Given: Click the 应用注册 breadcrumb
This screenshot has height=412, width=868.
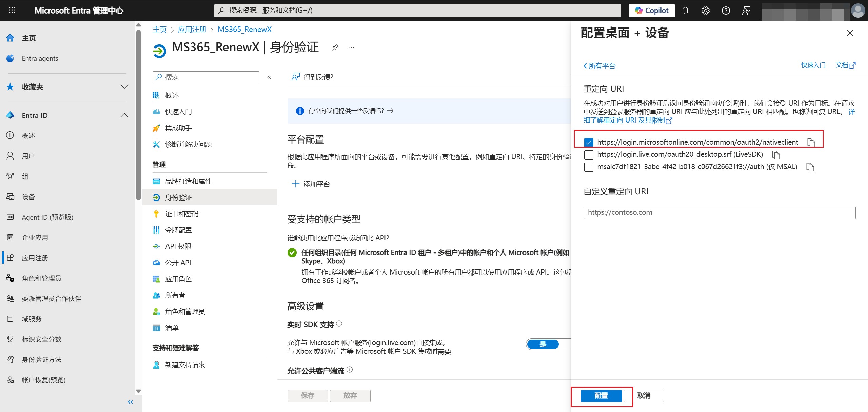Looking at the screenshot, I should (x=192, y=30).
